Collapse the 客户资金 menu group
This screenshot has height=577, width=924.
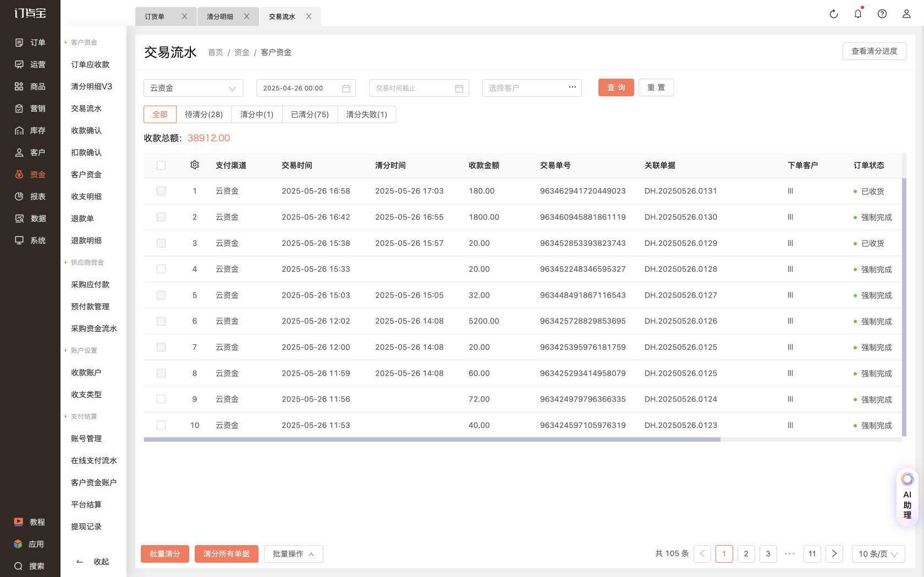[x=81, y=42]
